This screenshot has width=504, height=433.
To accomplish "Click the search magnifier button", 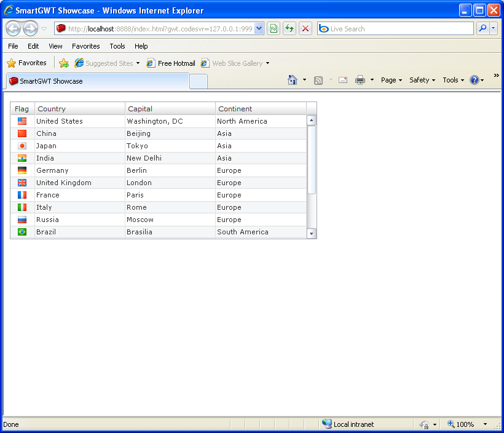I will click(482, 29).
